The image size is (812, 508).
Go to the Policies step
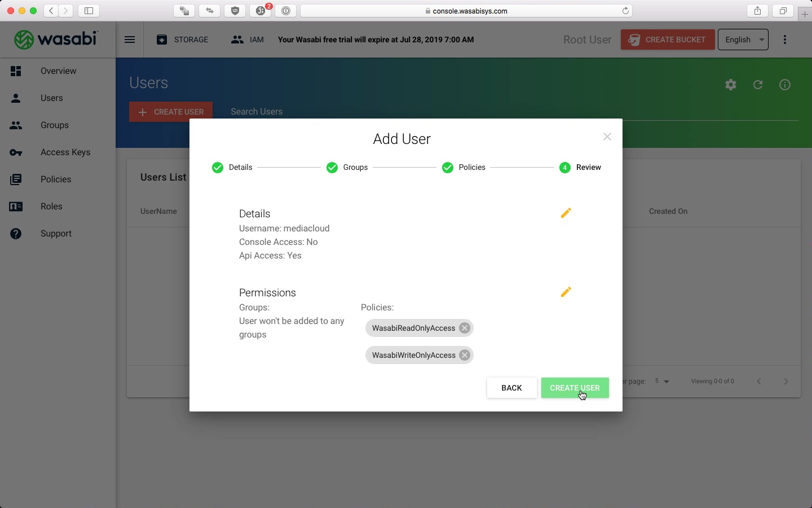pyautogui.click(x=464, y=168)
